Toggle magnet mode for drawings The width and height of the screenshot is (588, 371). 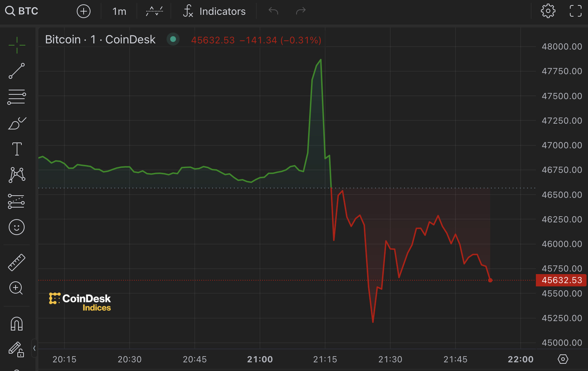17,324
